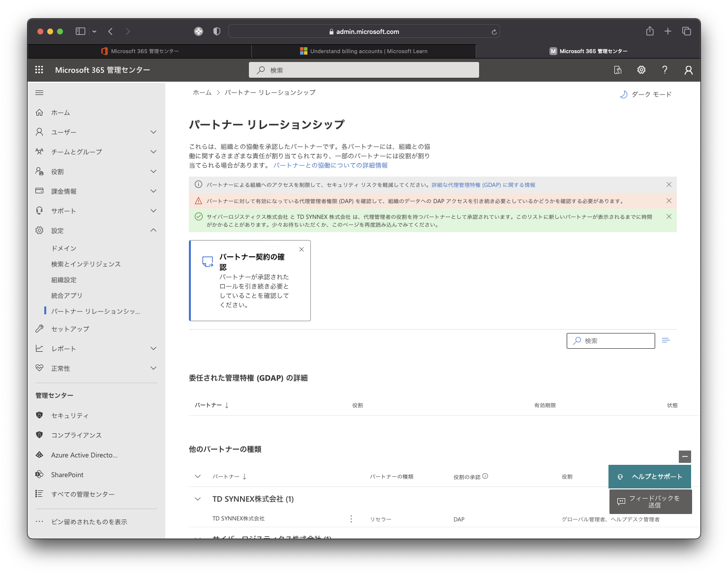This screenshot has height=575, width=728.
Task: Expand the 役割 chevron
Action: (x=153, y=171)
